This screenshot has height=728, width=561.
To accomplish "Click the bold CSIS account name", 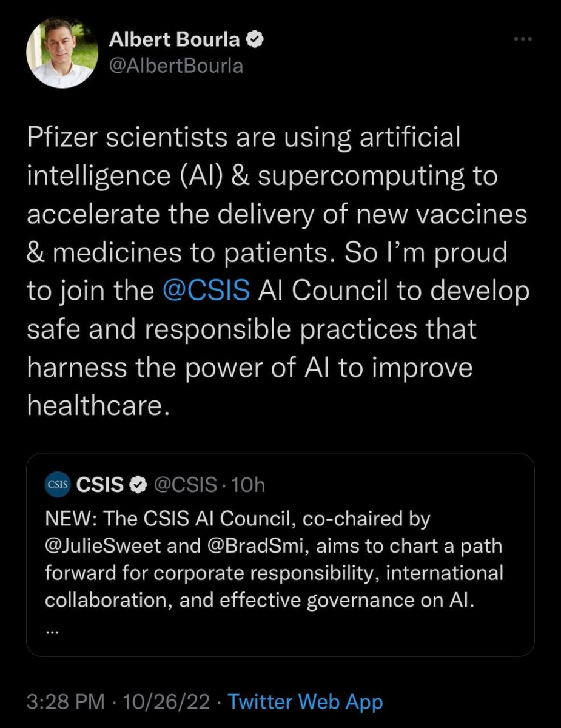I will pos(101,484).
